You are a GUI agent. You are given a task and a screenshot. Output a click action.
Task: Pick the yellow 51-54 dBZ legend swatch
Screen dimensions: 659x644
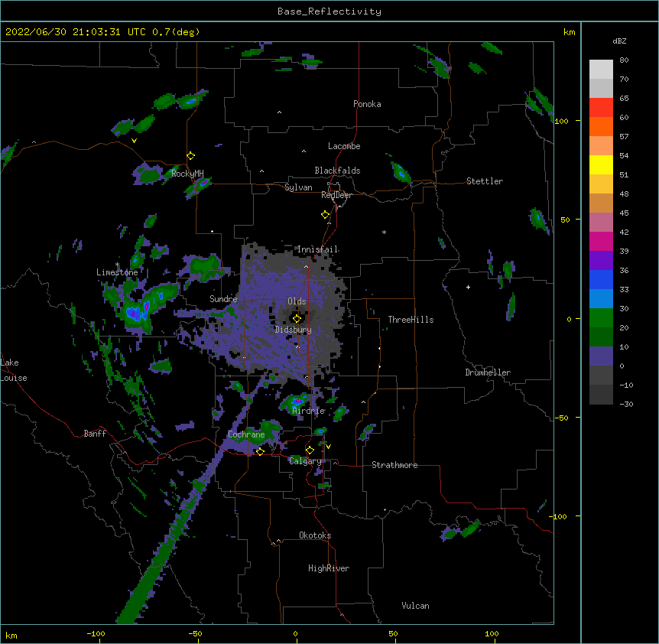pyautogui.click(x=601, y=164)
